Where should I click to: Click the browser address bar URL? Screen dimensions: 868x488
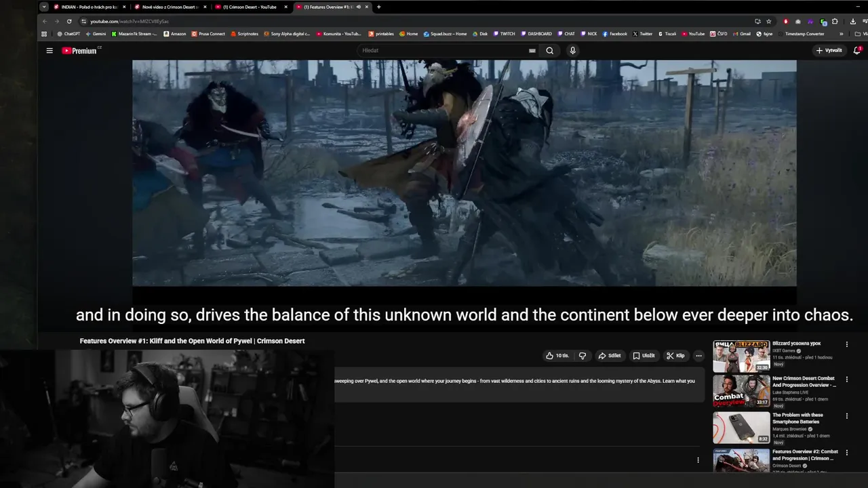130,21
